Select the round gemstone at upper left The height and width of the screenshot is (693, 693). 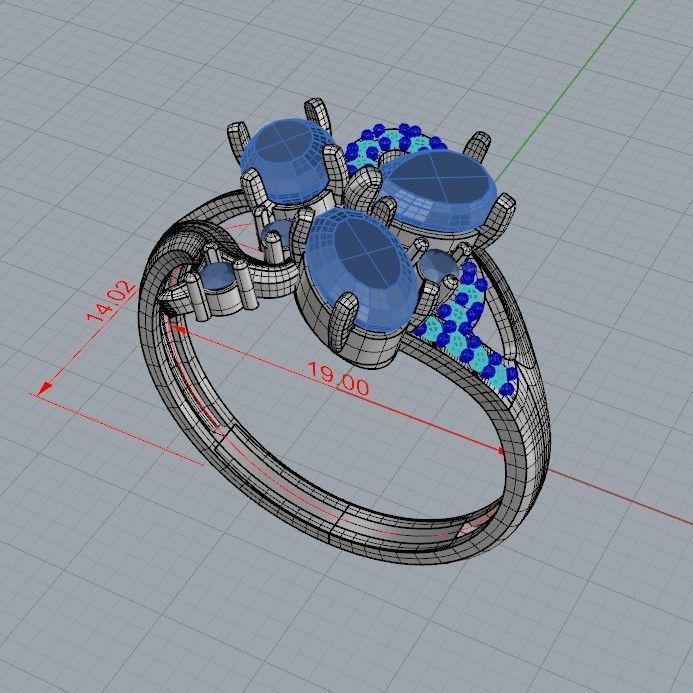[x=288, y=160]
